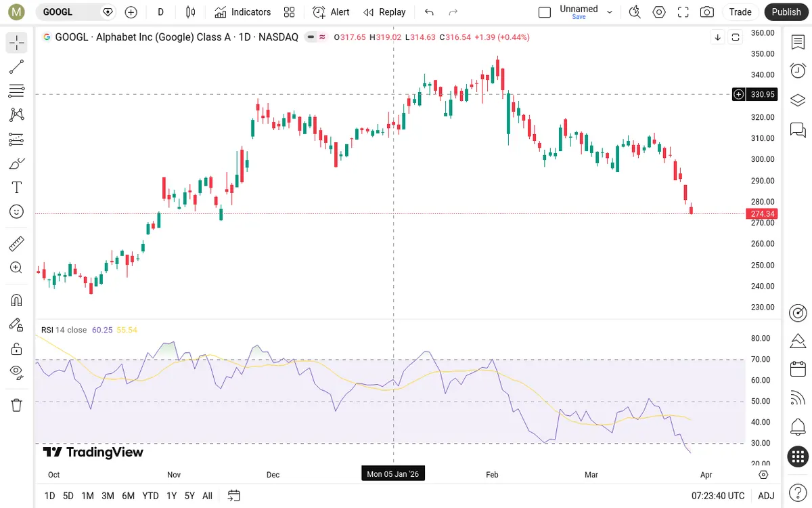Publish the chart idea
This screenshot has height=508, width=812.
[786, 12]
